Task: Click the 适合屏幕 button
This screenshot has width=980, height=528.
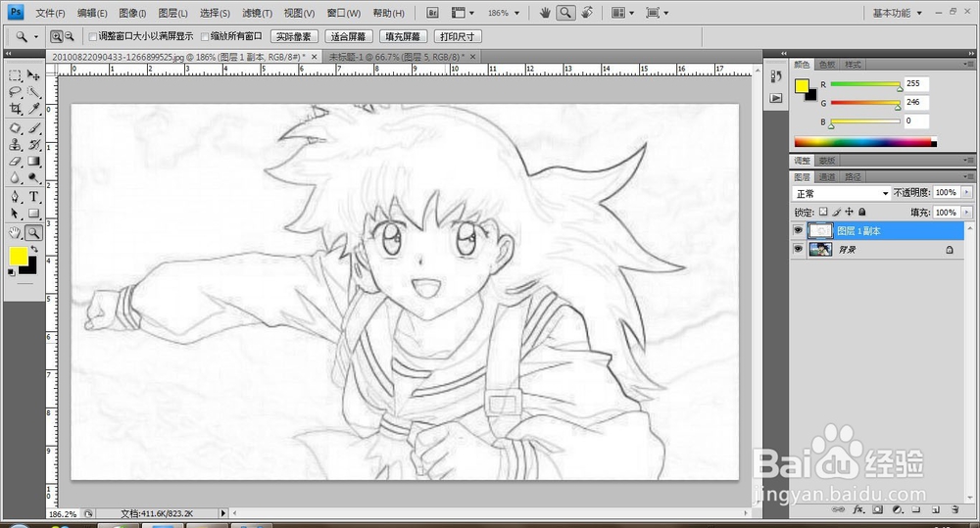Action: tap(348, 37)
